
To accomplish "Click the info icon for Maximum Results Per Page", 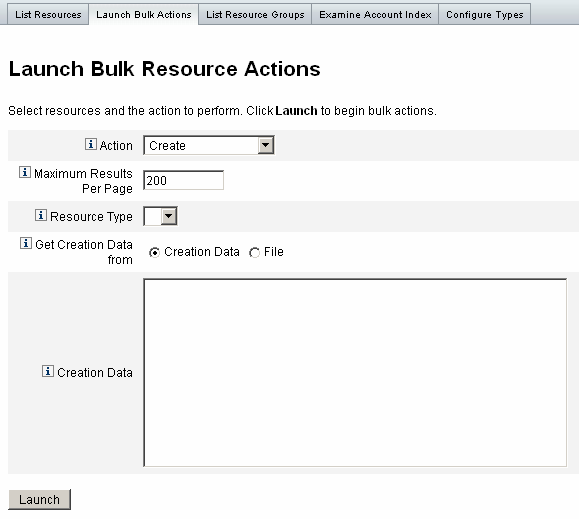I will click(25, 172).
